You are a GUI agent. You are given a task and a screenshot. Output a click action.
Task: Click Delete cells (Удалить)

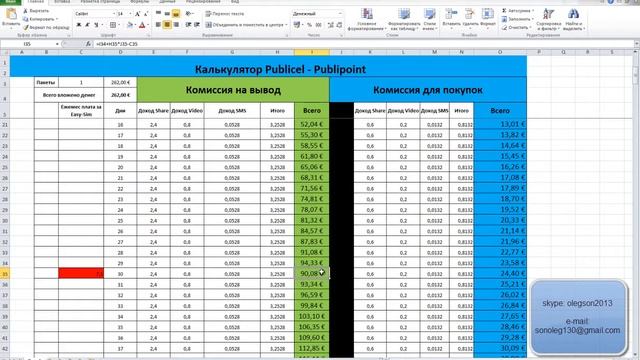[470, 20]
